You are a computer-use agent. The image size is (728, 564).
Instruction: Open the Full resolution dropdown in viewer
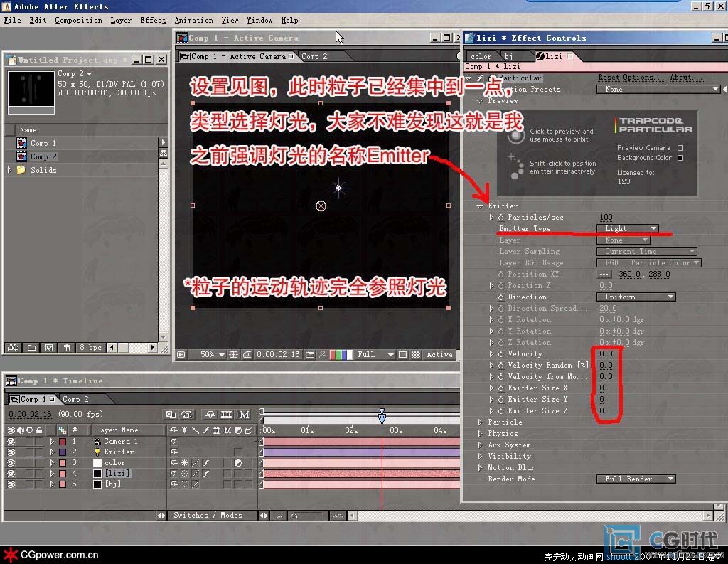[375, 354]
